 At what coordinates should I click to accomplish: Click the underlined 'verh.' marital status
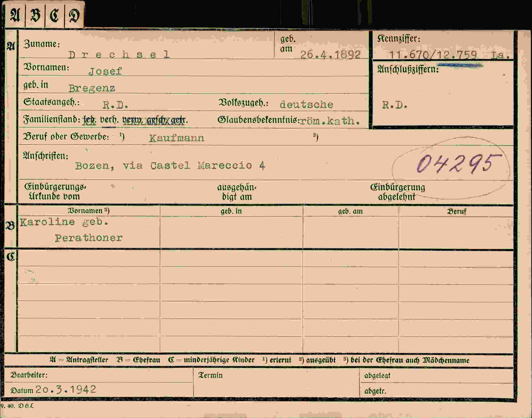pyautogui.click(x=109, y=119)
